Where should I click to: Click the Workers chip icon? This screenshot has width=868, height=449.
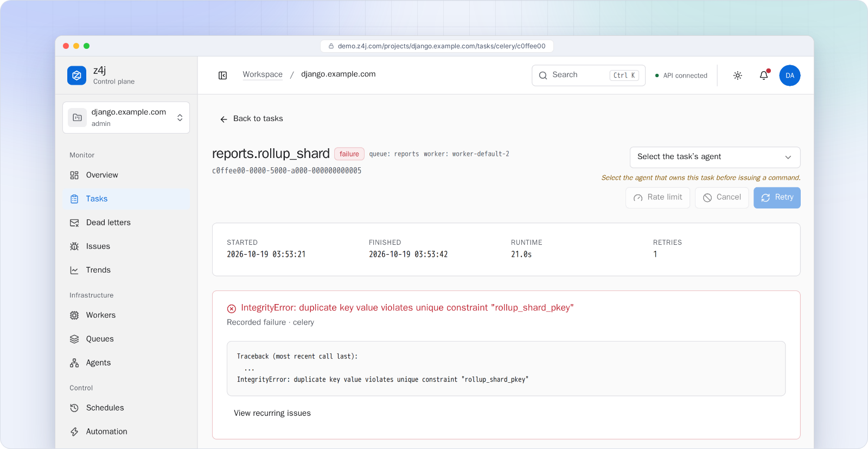(74, 315)
